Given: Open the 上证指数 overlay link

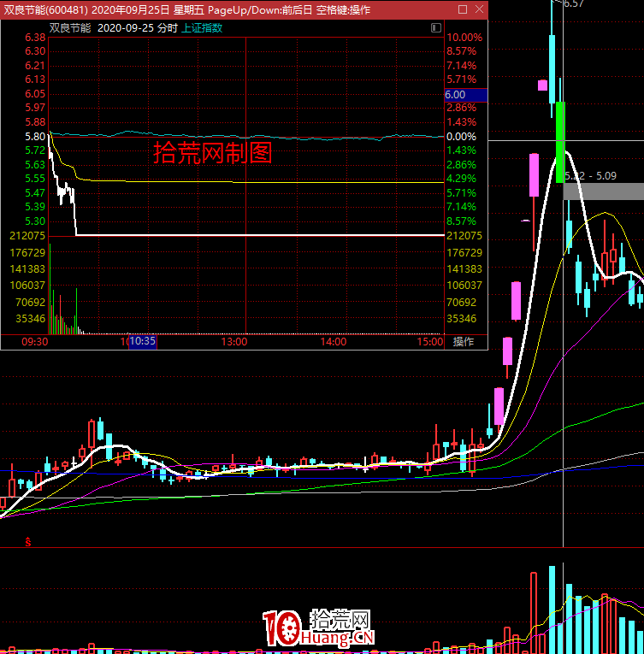Looking at the screenshot, I should click(x=202, y=28).
